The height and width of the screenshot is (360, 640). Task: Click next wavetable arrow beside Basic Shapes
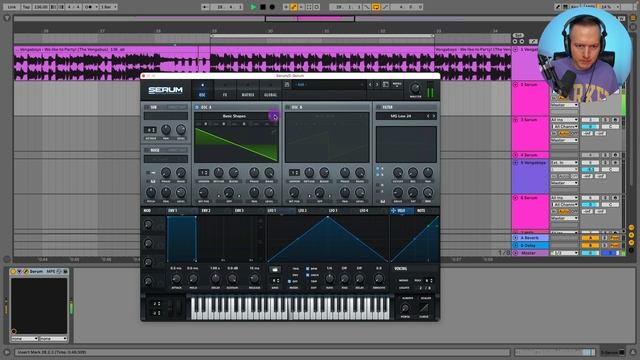(275, 117)
